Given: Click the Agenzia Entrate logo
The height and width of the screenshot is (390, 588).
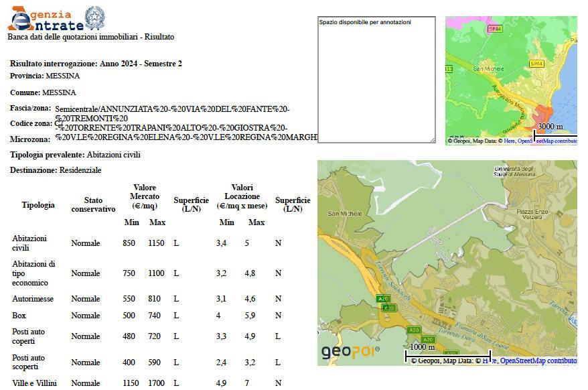Looking at the screenshot, I should 46,18.
